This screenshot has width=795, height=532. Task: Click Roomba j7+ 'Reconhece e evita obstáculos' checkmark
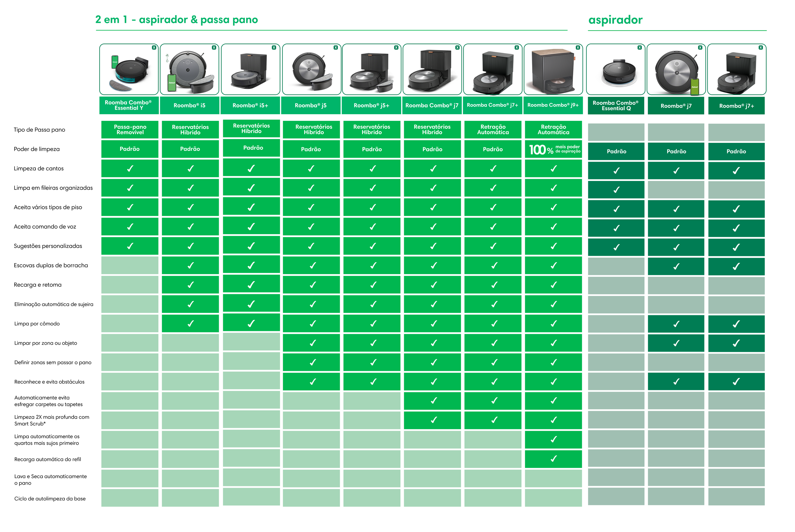click(736, 382)
